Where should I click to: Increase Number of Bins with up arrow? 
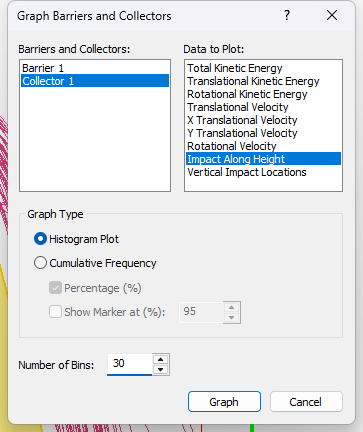pos(161,359)
